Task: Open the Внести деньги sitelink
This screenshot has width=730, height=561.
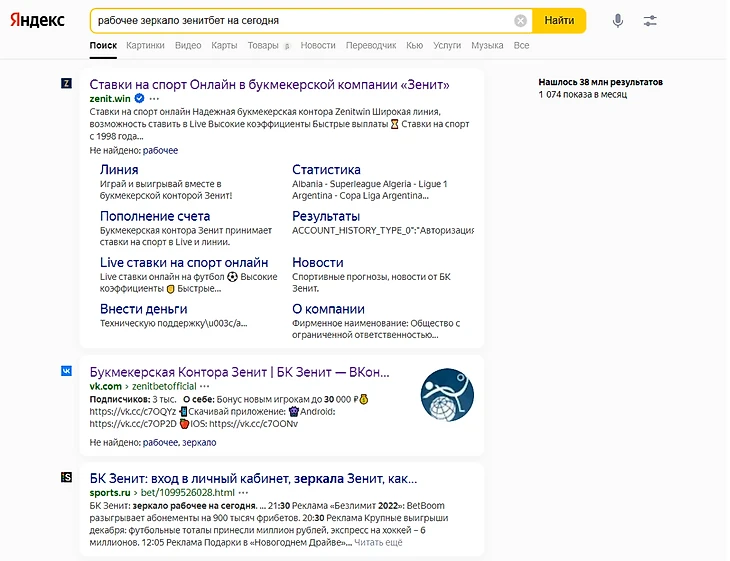Action: 144,309
